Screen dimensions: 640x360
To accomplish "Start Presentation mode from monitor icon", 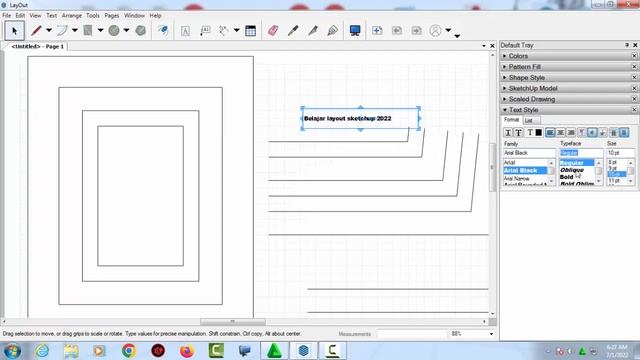I will point(355,31).
